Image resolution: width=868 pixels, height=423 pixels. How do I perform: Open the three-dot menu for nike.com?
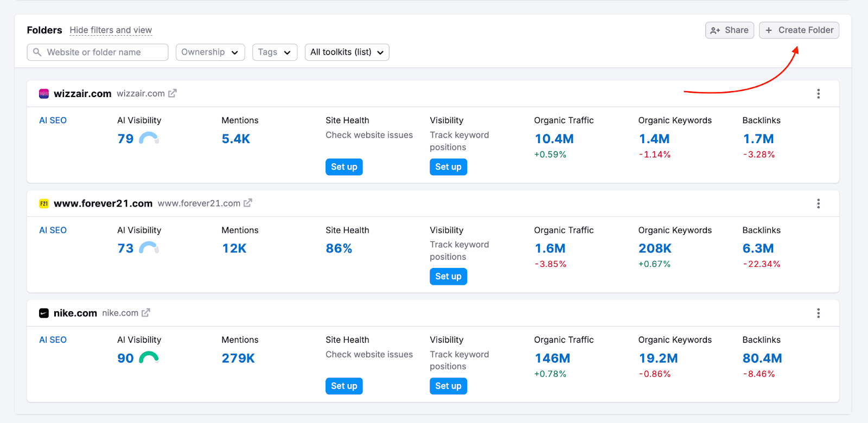(818, 313)
